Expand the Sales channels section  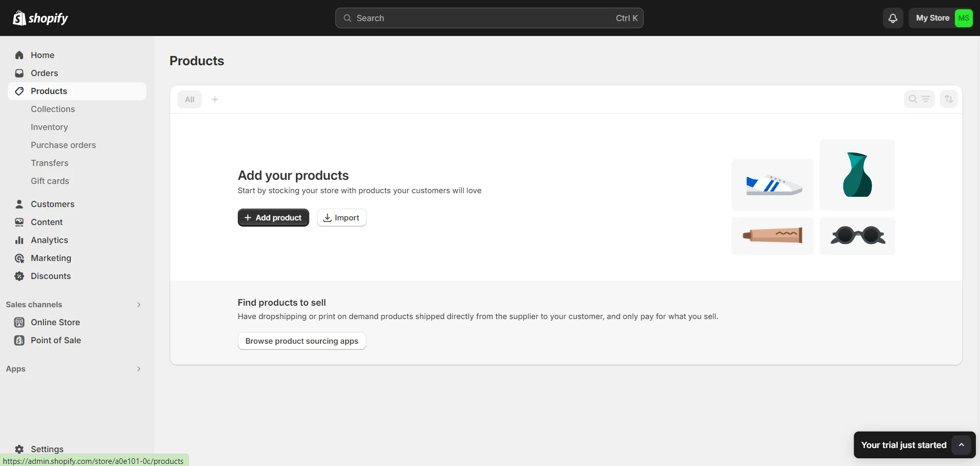click(138, 304)
